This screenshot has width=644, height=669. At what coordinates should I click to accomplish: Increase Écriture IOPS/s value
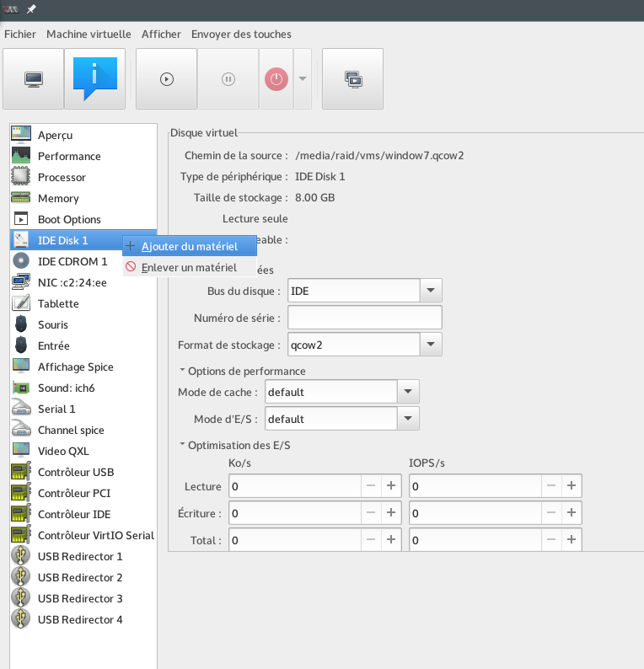(x=572, y=512)
